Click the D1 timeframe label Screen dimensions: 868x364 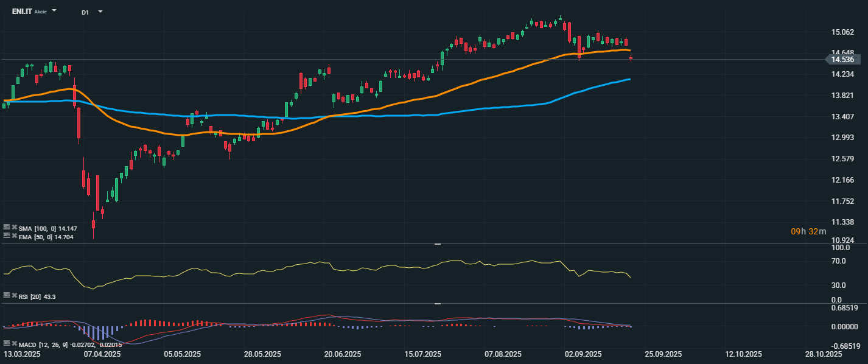click(85, 12)
